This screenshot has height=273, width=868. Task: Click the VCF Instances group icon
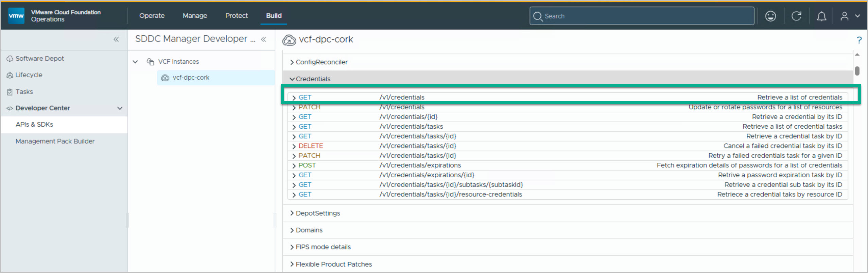click(150, 62)
